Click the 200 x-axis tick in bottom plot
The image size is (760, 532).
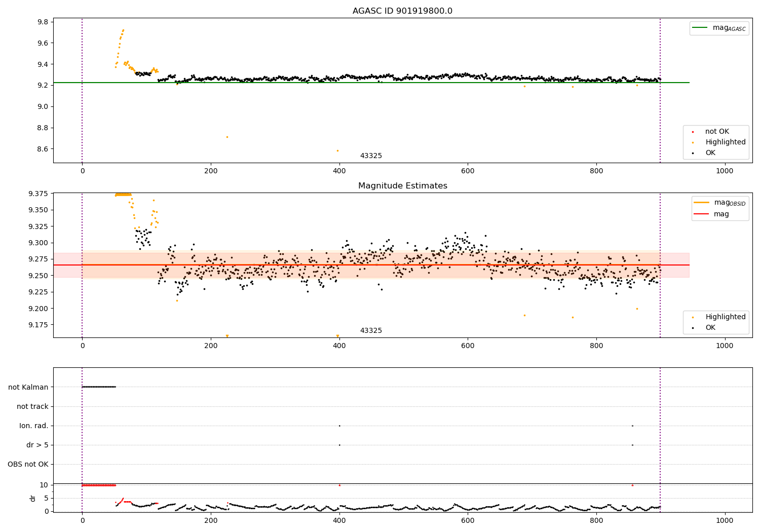click(x=211, y=521)
